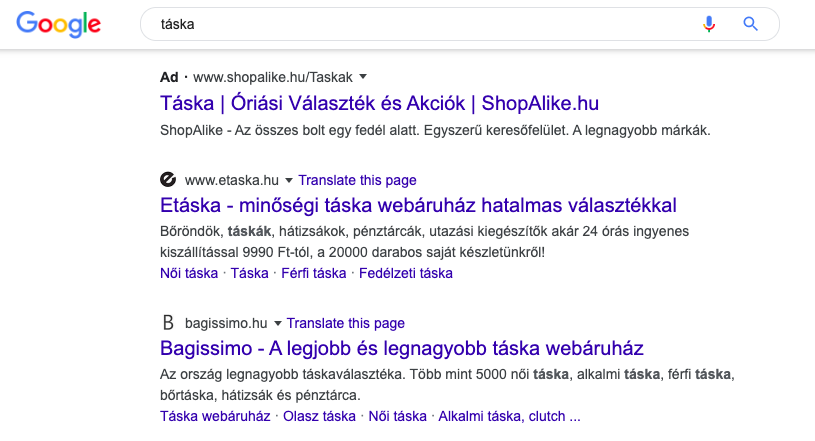Click the Bagissimo site favicon
This screenshot has height=441, width=815.
[168, 323]
